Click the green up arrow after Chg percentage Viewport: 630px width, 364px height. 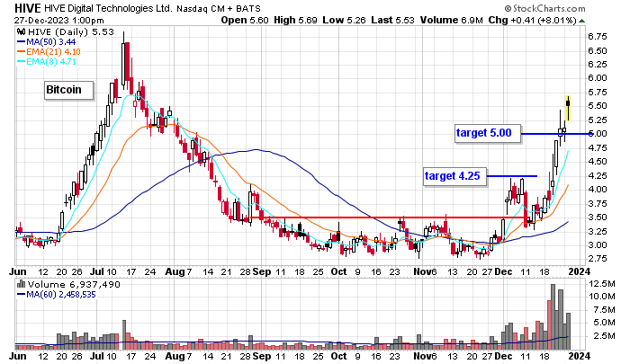pos(581,21)
